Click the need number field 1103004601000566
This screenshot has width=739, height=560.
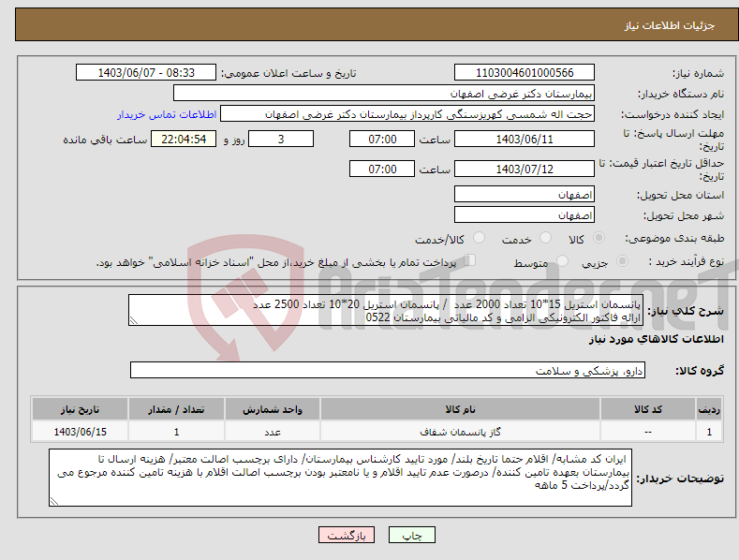525,73
